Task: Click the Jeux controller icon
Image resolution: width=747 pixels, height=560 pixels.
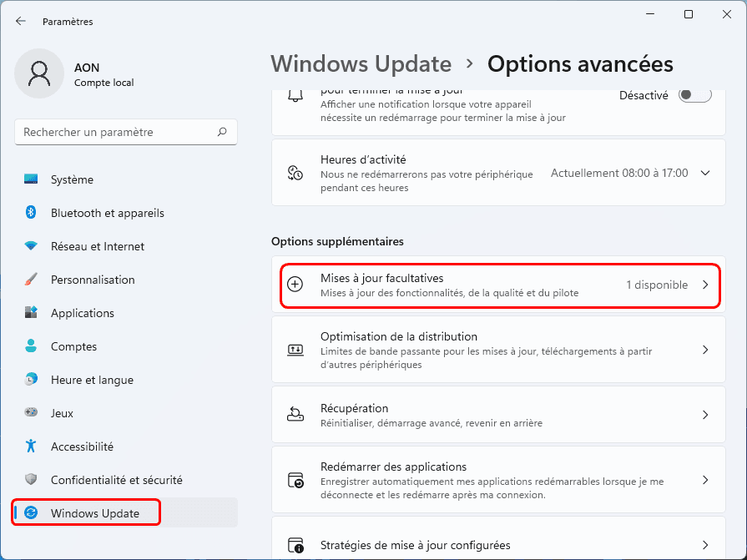Action: point(31,413)
